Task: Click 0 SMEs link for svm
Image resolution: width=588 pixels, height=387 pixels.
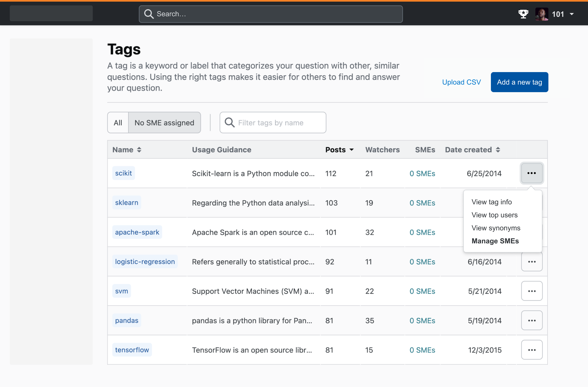Action: (422, 291)
